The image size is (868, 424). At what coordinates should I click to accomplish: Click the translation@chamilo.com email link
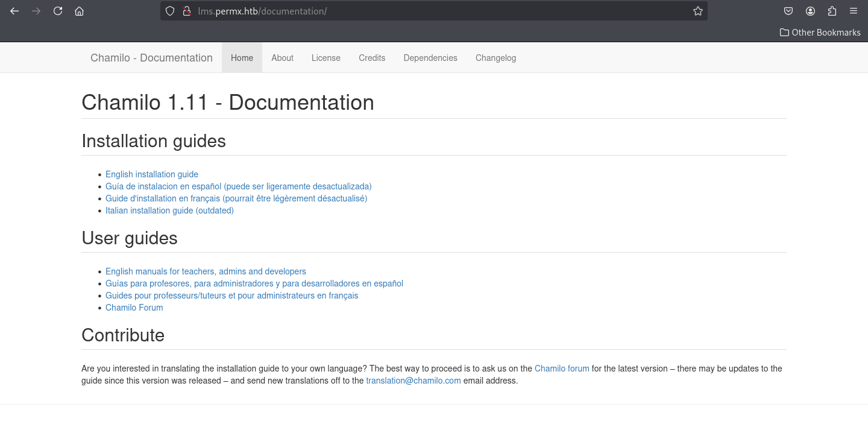coord(414,381)
